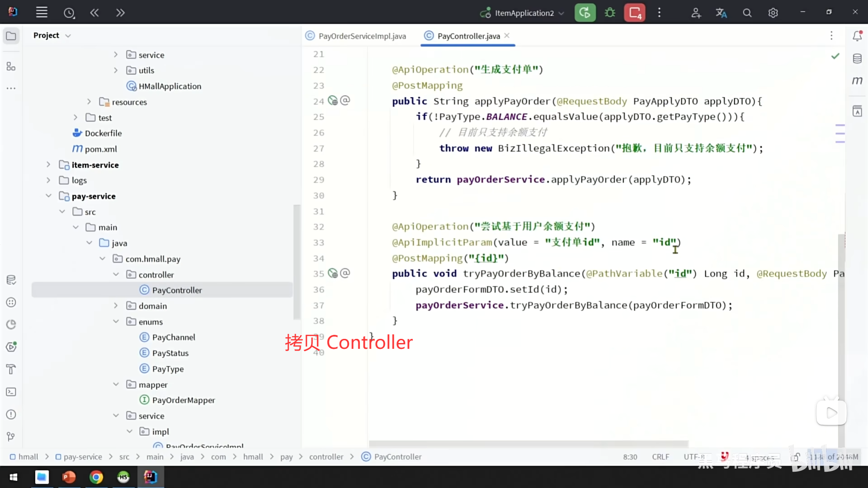The height and width of the screenshot is (488, 868).
Task: Select PayOrderMapper in the project tree
Action: click(183, 400)
